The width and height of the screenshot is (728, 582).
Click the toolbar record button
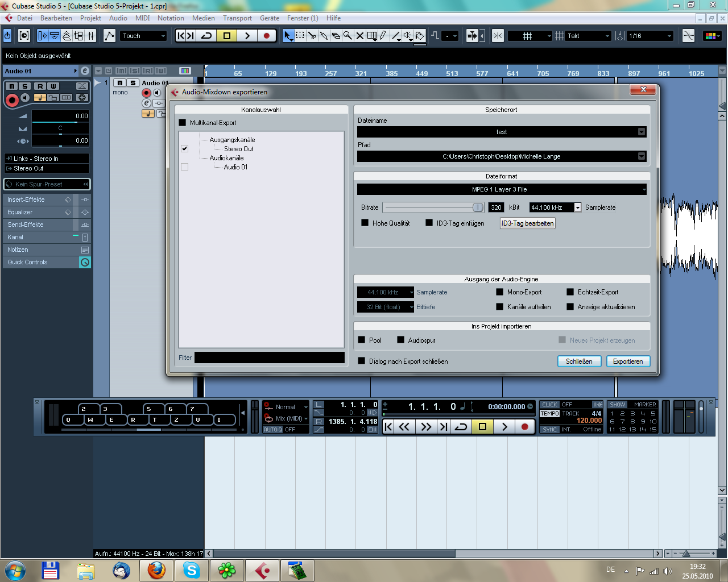pyautogui.click(x=266, y=36)
